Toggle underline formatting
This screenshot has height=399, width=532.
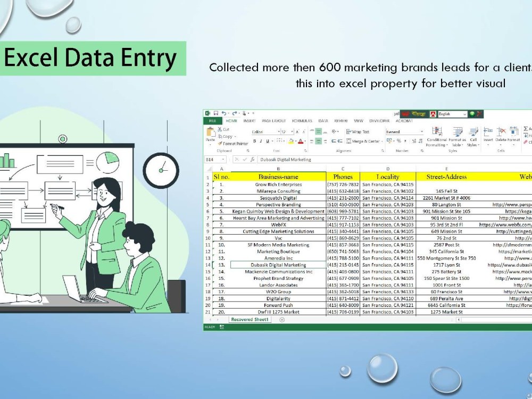pos(266,141)
